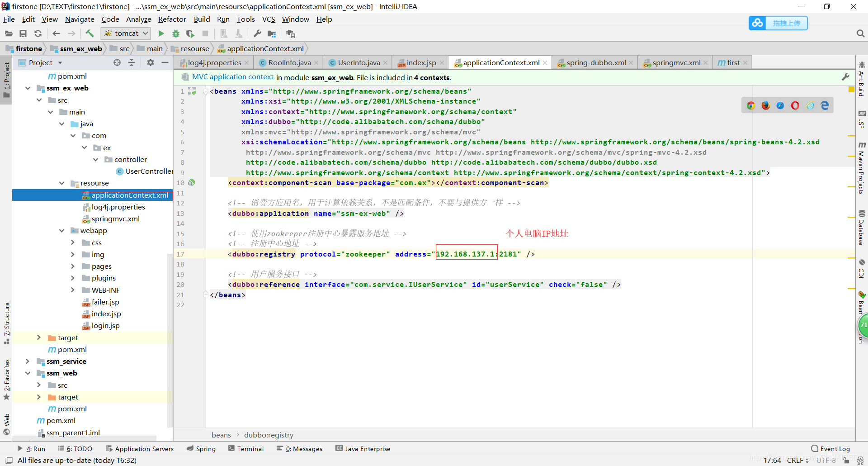The height and width of the screenshot is (466, 868).
Task: Switch to the spring-dubbo.xml tab
Action: [596, 63]
